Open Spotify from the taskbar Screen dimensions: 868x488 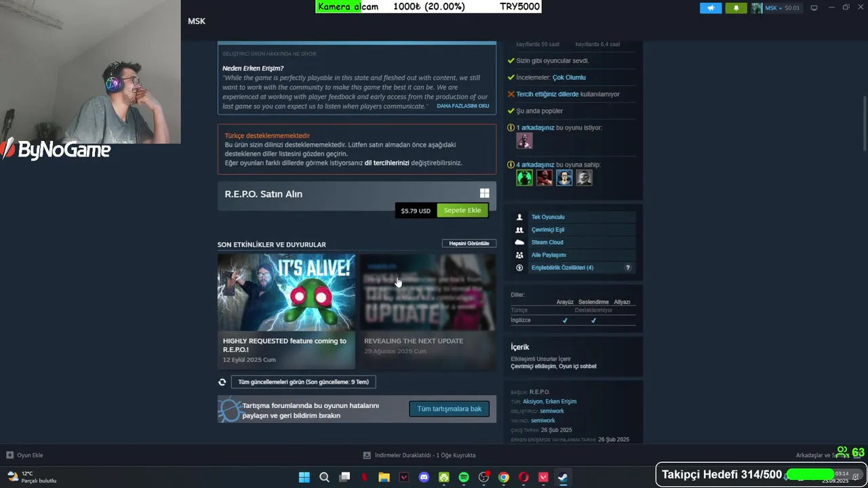(x=464, y=477)
